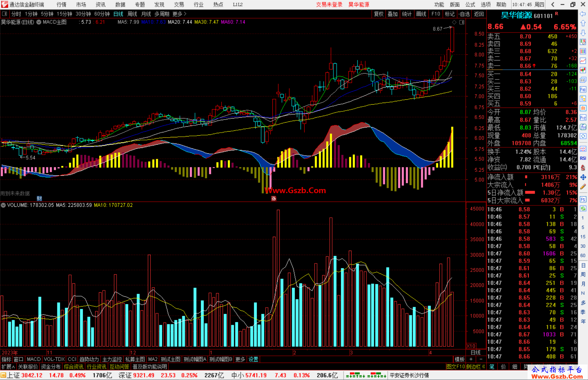Click the red dollar sign sidebar icon
The width and height of the screenshot is (588, 380).
pos(583,168)
